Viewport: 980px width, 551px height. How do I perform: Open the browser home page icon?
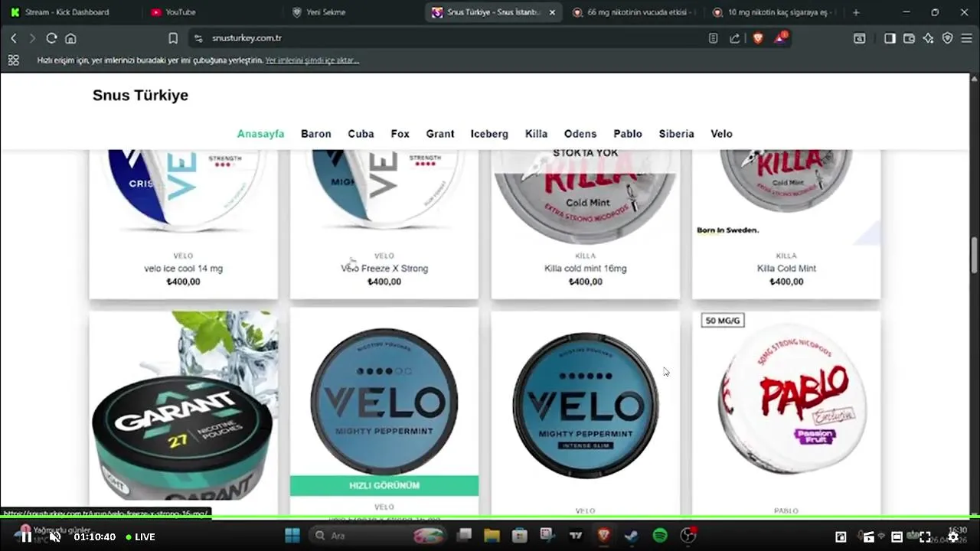click(70, 38)
